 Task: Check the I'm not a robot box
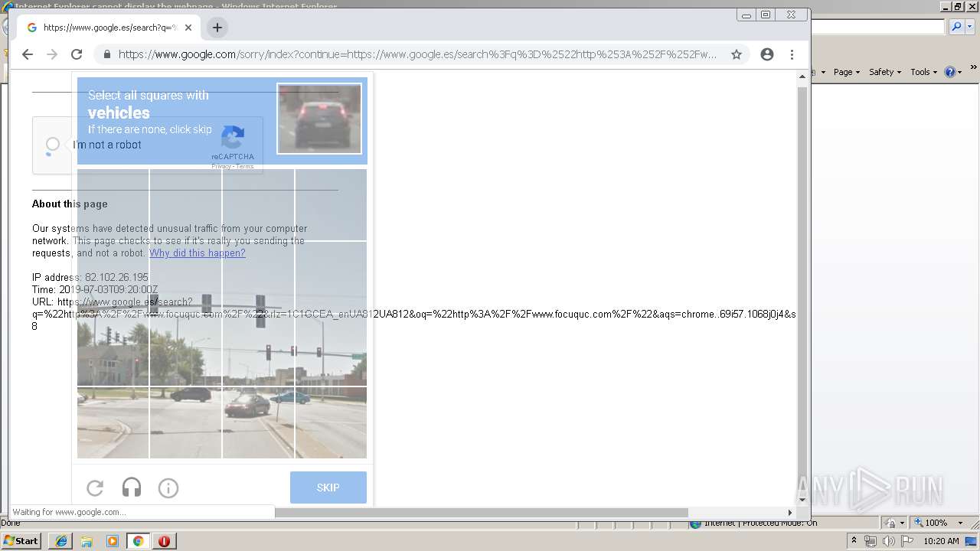(53, 144)
